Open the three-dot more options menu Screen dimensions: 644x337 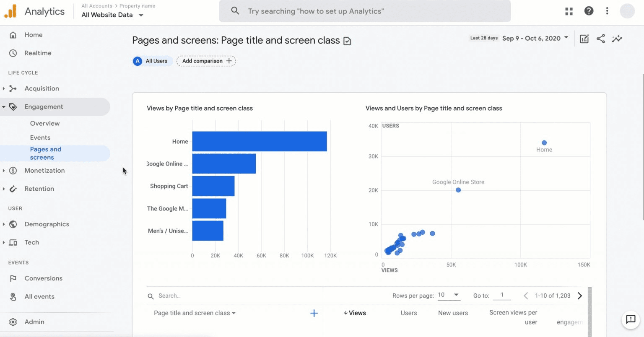607,11
